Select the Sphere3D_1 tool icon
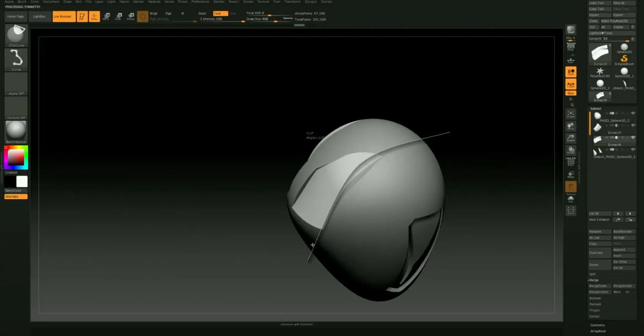The image size is (644, 336). (x=624, y=72)
